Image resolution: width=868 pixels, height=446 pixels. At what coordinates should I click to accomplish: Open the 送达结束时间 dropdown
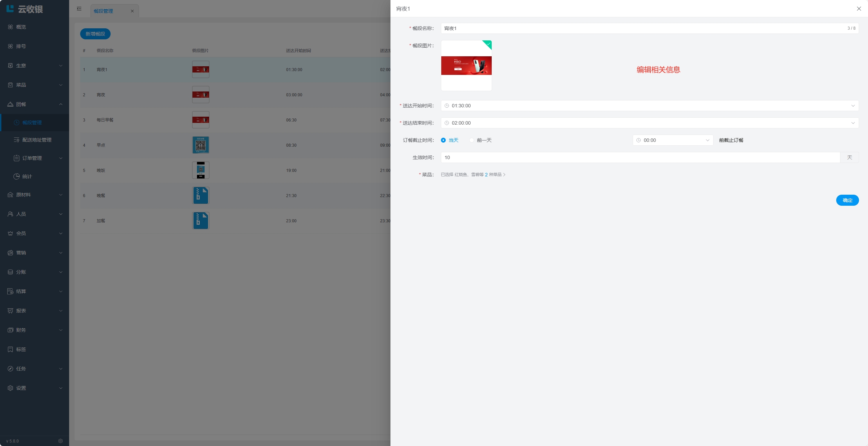click(x=649, y=123)
